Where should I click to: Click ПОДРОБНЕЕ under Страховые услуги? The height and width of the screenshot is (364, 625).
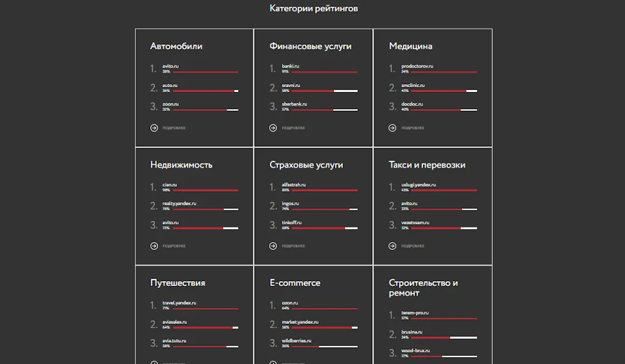click(292, 246)
